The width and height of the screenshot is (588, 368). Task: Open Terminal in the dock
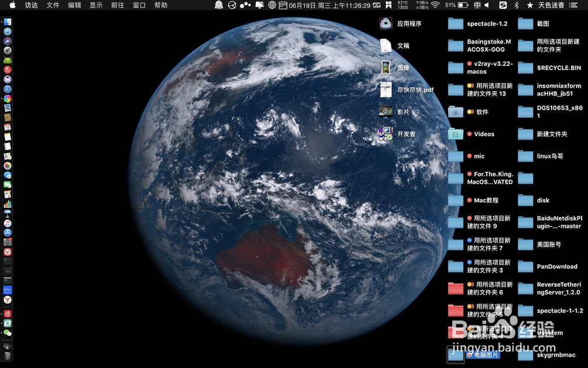(8, 261)
